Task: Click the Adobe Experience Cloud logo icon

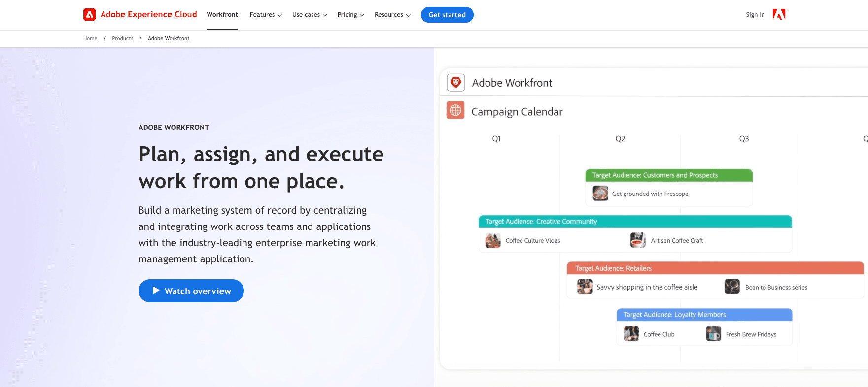Action: pos(89,15)
